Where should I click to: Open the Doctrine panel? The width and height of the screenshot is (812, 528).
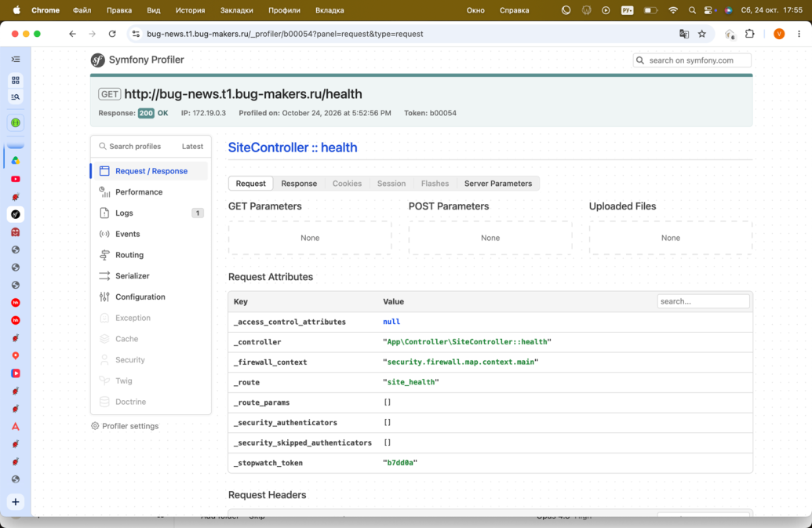point(150,402)
